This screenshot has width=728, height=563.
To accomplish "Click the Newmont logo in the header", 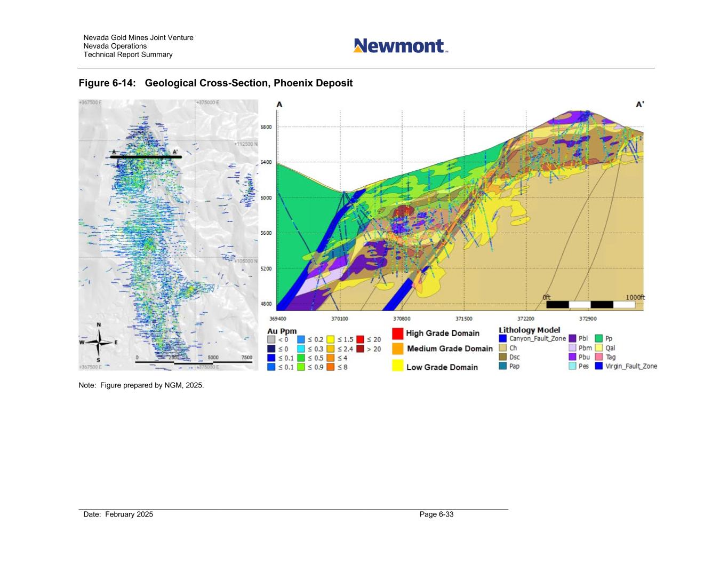I will point(400,46).
